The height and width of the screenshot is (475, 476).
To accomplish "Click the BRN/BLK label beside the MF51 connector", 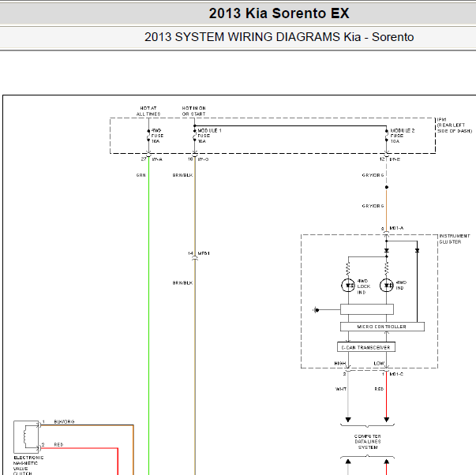I will pos(182,283).
